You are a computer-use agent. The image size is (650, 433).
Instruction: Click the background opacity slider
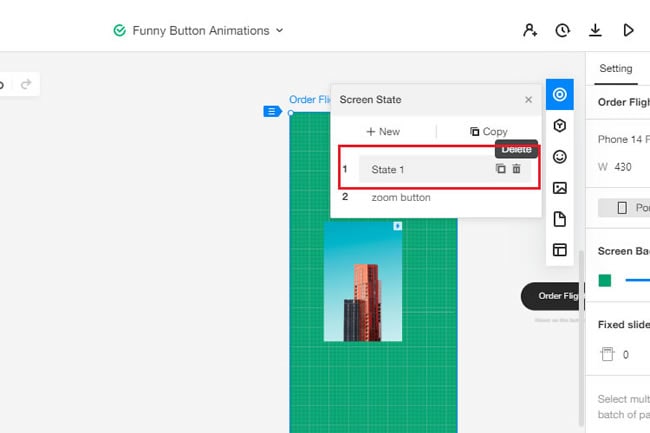click(638, 281)
